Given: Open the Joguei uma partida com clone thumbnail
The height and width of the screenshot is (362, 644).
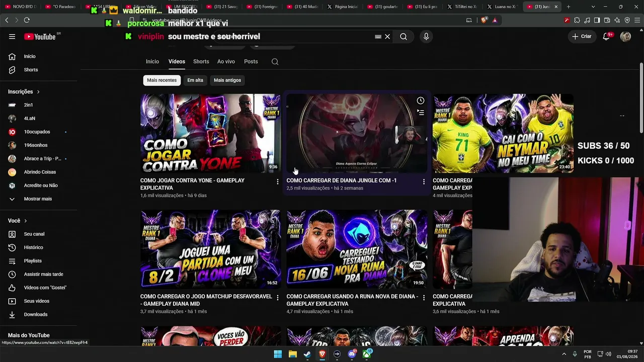Looking at the screenshot, I should click(x=210, y=249).
